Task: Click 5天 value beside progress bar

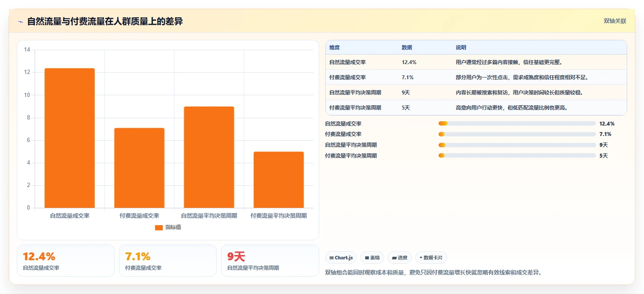Action: (x=604, y=155)
